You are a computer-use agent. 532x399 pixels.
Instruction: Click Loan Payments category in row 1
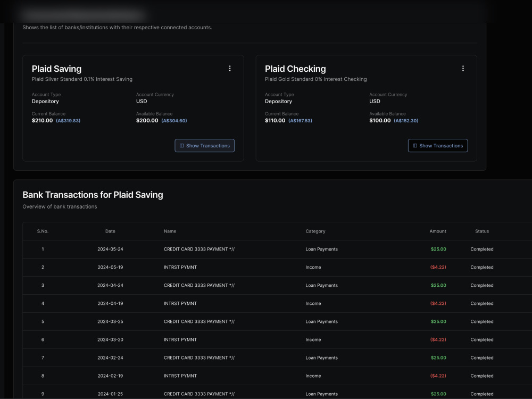coord(322,249)
